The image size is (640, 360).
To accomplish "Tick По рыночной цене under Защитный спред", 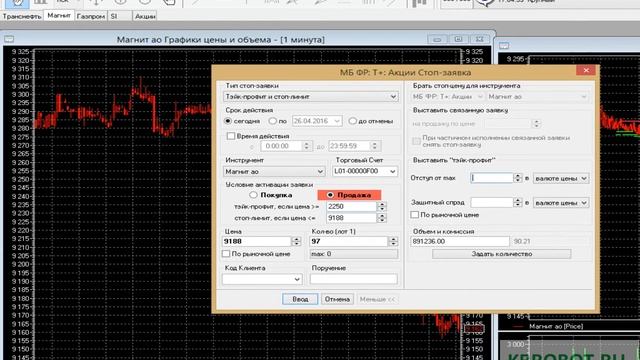I will [x=415, y=215].
